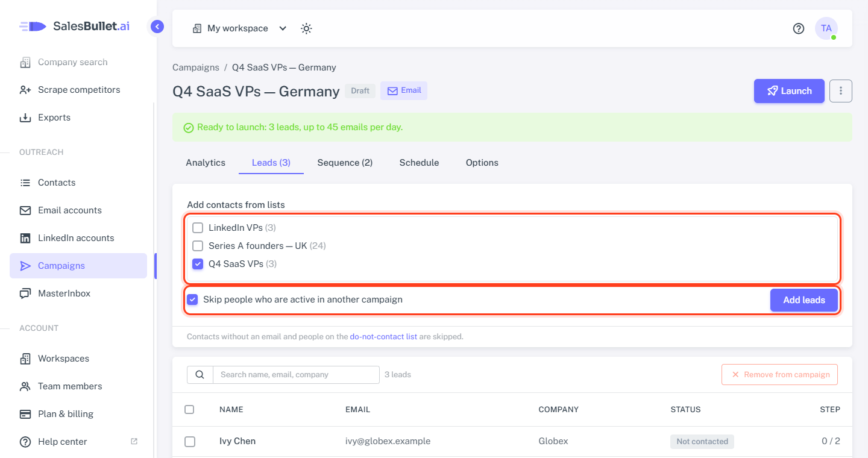Toggle light/dark theme sun icon

point(306,28)
